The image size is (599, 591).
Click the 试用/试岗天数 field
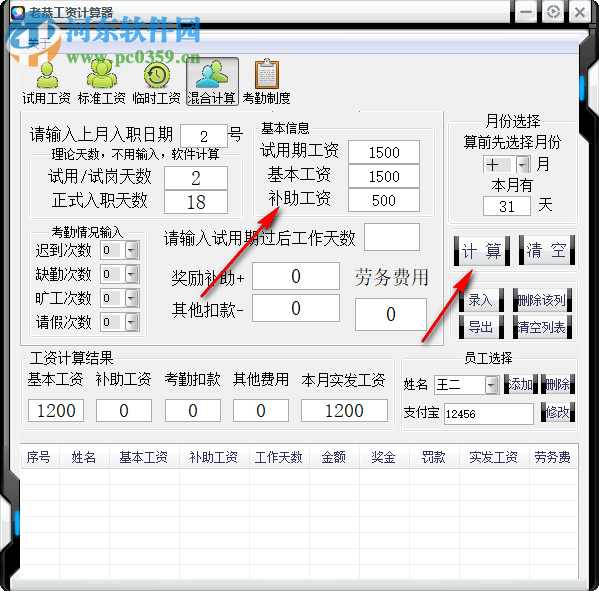pyautogui.click(x=196, y=178)
